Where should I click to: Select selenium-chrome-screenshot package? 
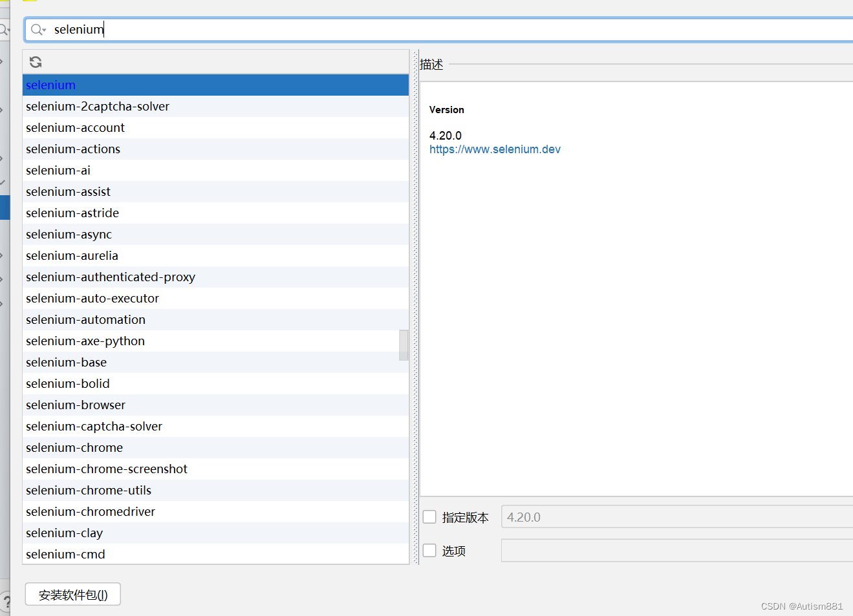215,469
